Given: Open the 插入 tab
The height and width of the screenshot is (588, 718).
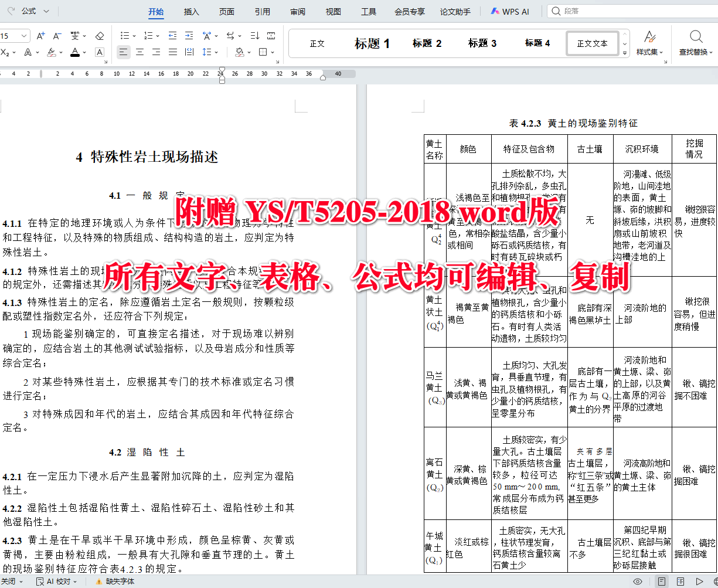Looking at the screenshot, I should click(x=192, y=12).
